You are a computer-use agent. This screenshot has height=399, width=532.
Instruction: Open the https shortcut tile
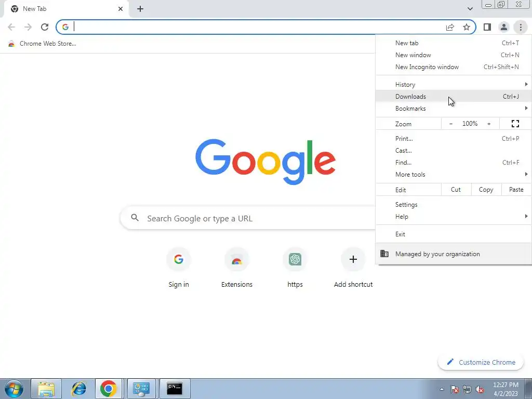point(295,268)
